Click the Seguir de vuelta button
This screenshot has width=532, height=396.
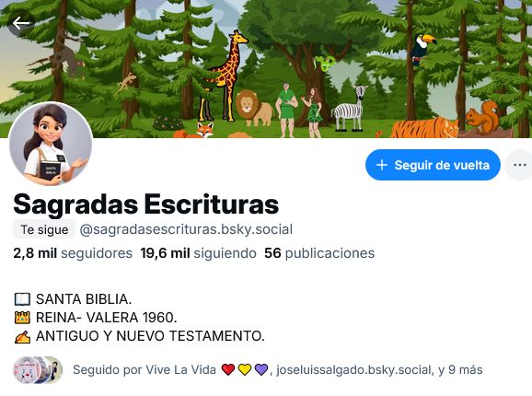pyautogui.click(x=433, y=165)
